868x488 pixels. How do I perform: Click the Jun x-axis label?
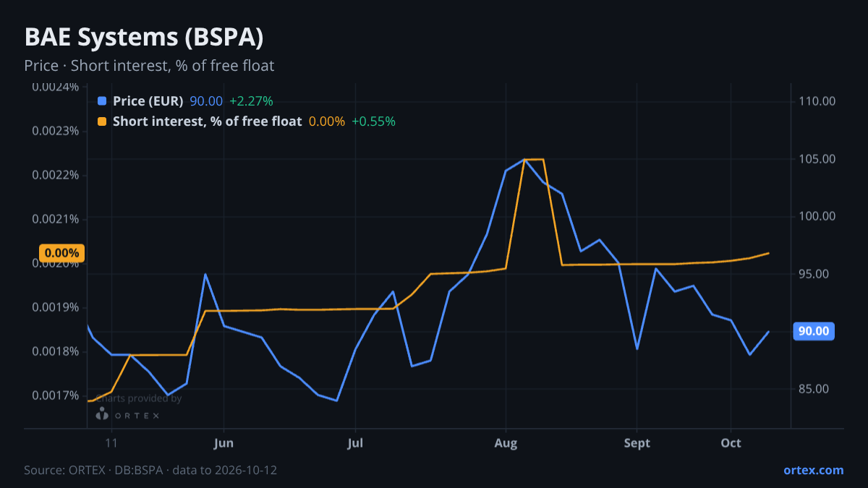click(x=224, y=443)
